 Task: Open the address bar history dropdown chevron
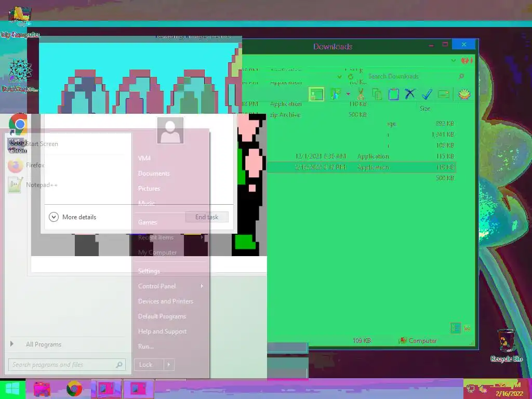pos(339,77)
